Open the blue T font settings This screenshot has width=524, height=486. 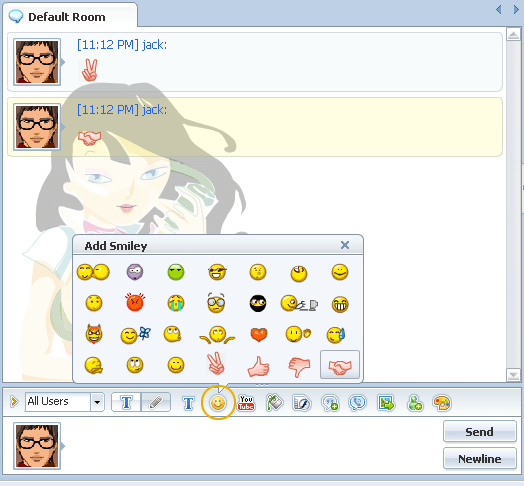[x=188, y=403]
